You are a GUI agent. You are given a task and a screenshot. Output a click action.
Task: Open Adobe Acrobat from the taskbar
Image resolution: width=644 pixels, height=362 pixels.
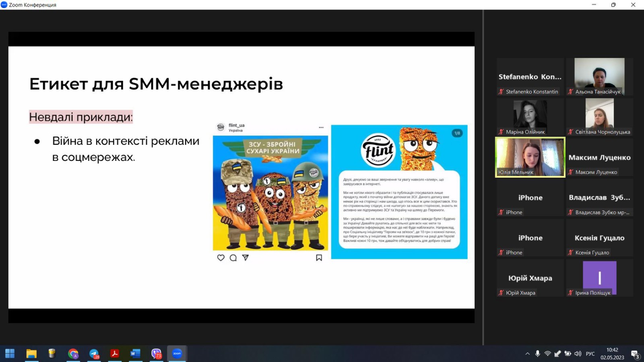[x=115, y=354]
